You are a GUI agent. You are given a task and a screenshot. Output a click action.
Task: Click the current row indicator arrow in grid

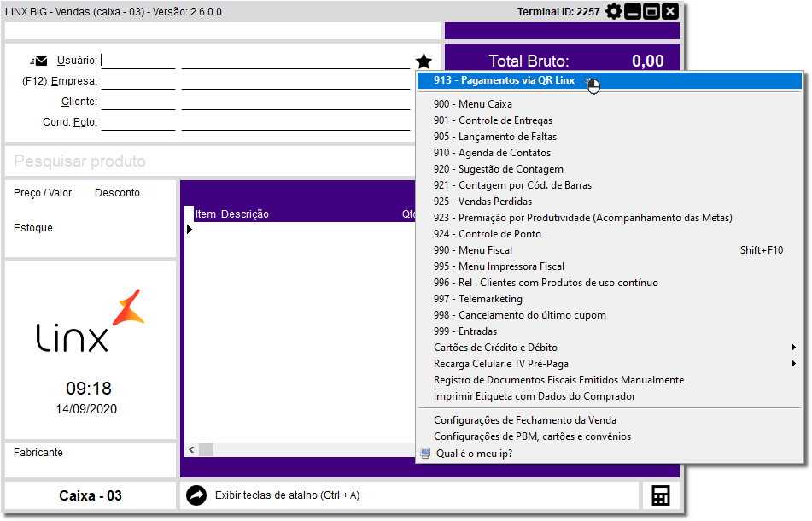(190, 229)
